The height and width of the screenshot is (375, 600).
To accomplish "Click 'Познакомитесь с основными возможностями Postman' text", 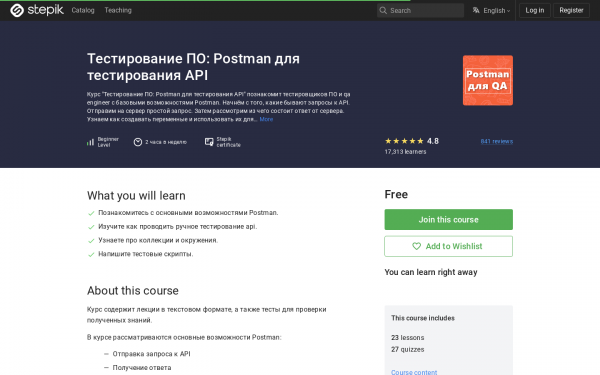I will (188, 213).
